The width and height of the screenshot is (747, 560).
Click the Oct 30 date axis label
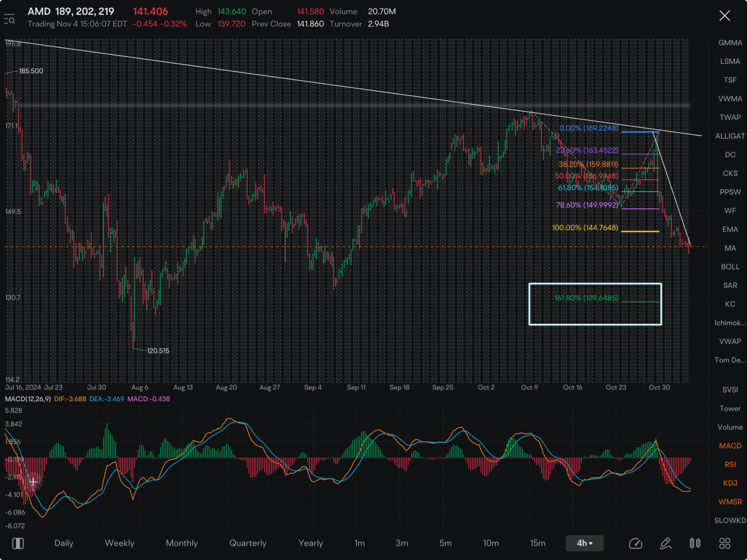click(x=659, y=387)
